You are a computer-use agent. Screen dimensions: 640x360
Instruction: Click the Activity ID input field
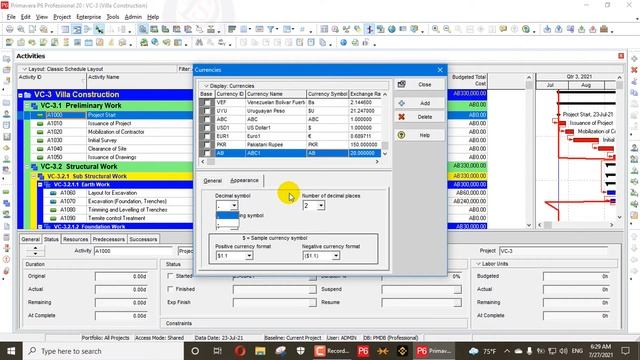tap(134, 251)
